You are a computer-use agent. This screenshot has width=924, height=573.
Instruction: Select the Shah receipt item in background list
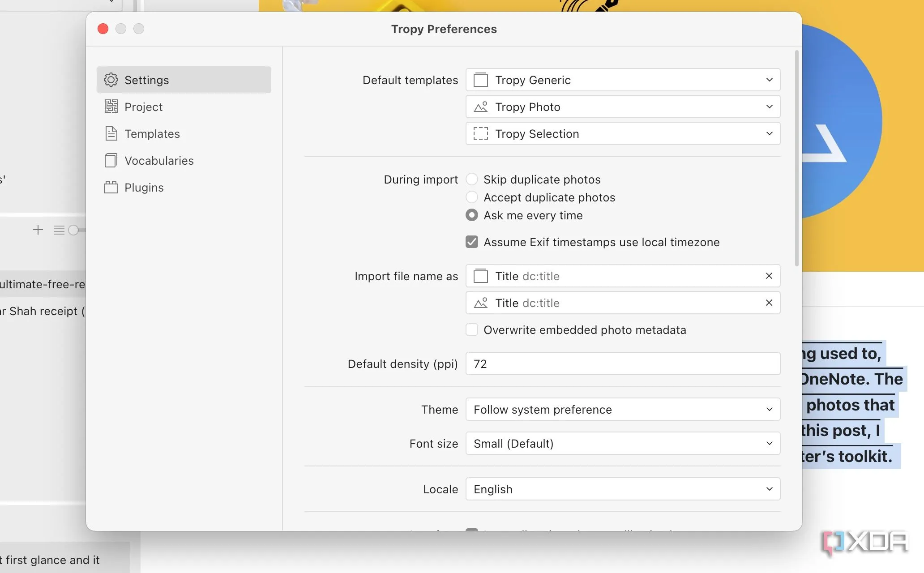(43, 311)
